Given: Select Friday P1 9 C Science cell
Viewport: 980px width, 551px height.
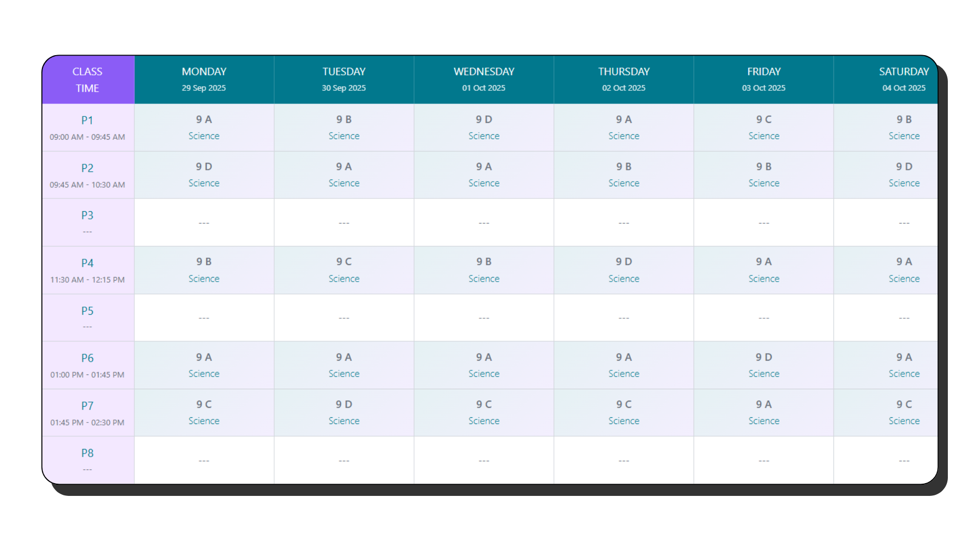Looking at the screenshot, I should 763,127.
